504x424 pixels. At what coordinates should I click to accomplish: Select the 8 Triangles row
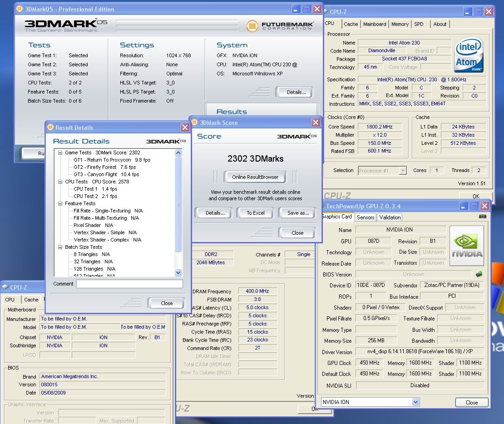[92, 254]
